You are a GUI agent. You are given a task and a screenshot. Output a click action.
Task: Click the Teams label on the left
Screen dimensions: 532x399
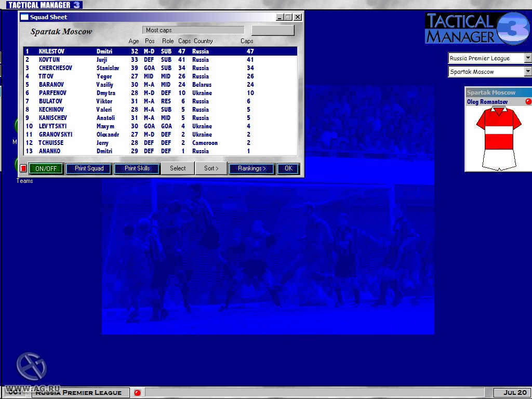(25, 181)
